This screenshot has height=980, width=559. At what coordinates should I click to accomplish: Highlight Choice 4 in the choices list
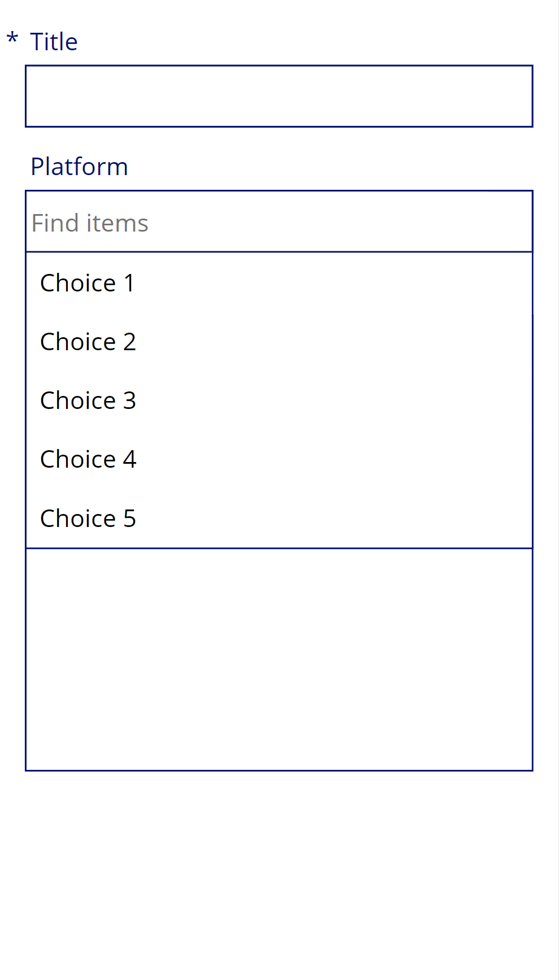(88, 460)
